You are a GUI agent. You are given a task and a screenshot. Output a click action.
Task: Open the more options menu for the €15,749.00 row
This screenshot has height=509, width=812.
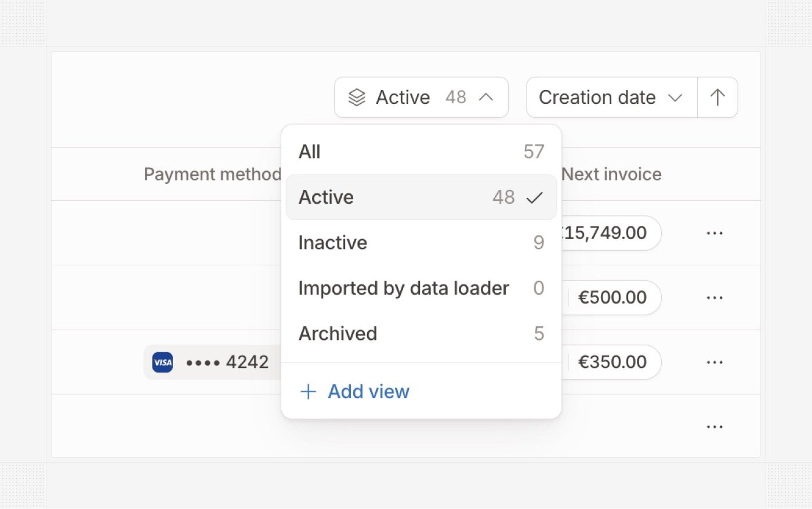coord(715,233)
